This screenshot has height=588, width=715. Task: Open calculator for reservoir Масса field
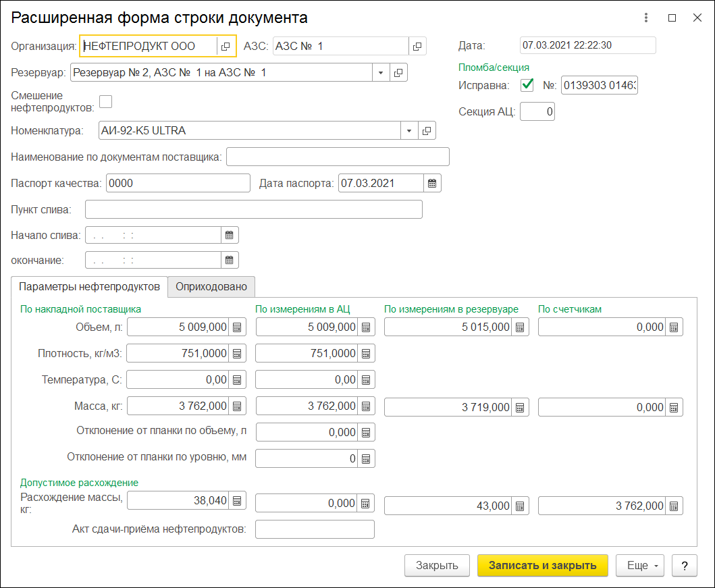coord(519,407)
